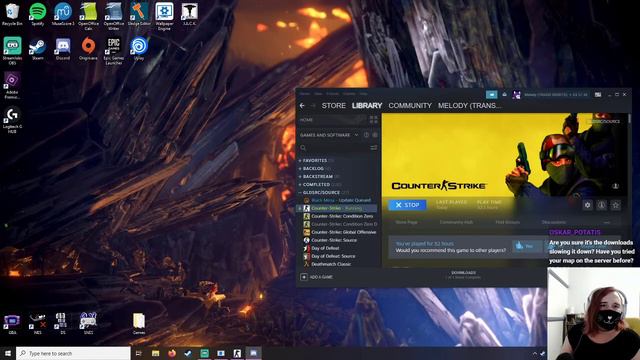This screenshot has height=360, width=640.
Task: Click the Windows taskbar search box
Action: (73, 353)
